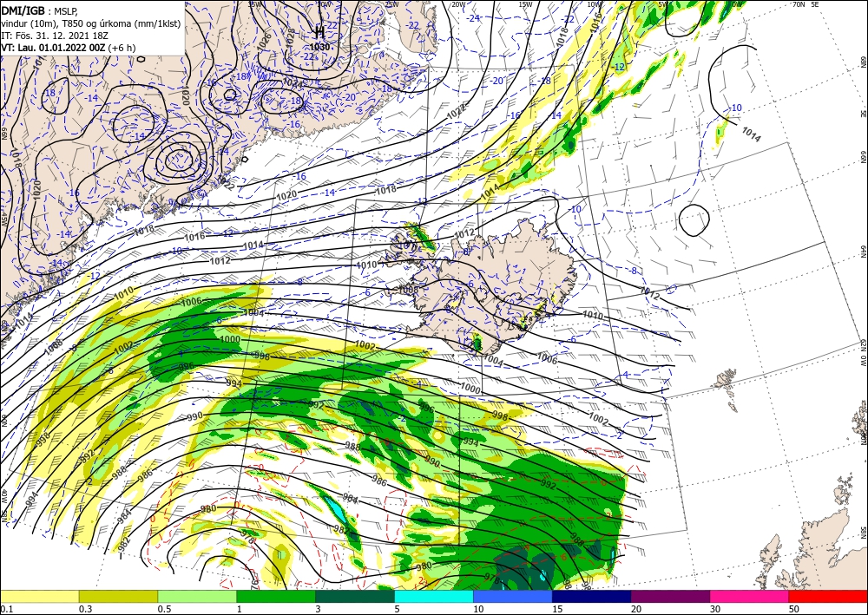Click the 45W longitude label

click(3, 219)
